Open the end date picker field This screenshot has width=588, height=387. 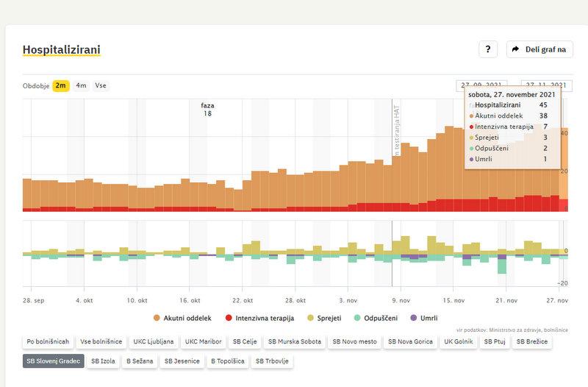point(546,85)
